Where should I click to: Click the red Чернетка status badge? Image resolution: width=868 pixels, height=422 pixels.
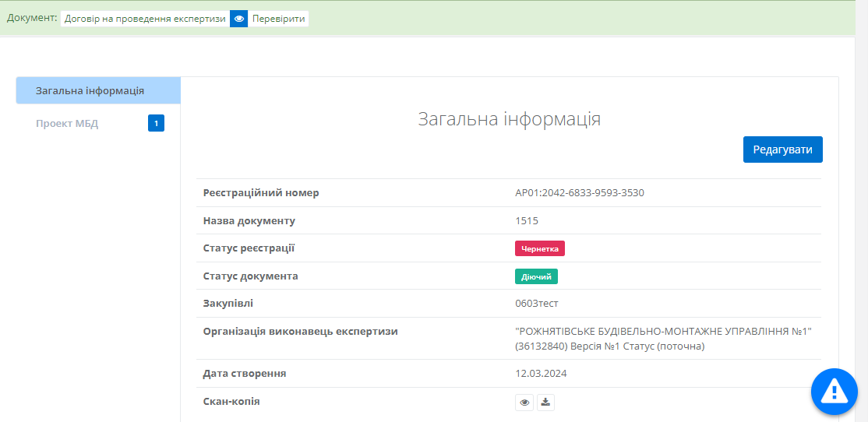539,248
